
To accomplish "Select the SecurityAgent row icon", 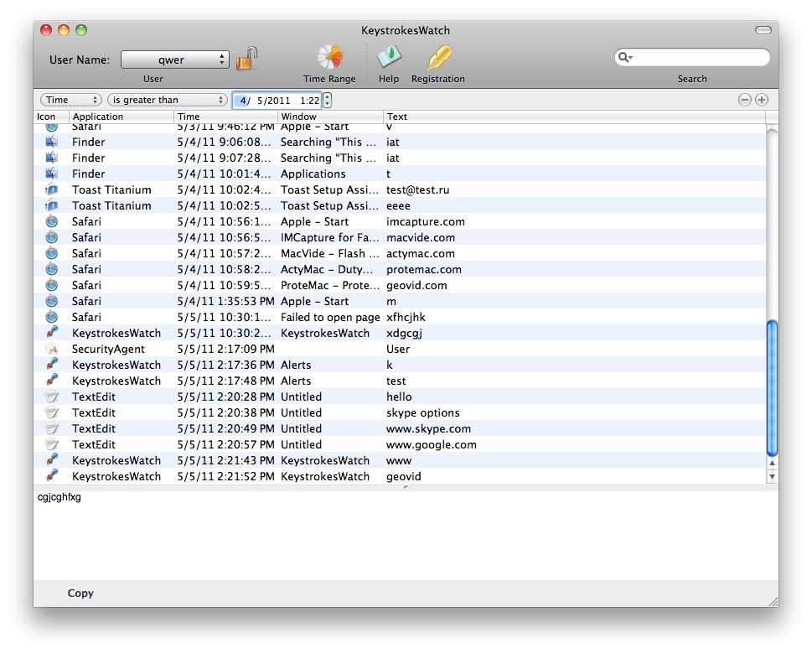I will pyautogui.click(x=52, y=349).
